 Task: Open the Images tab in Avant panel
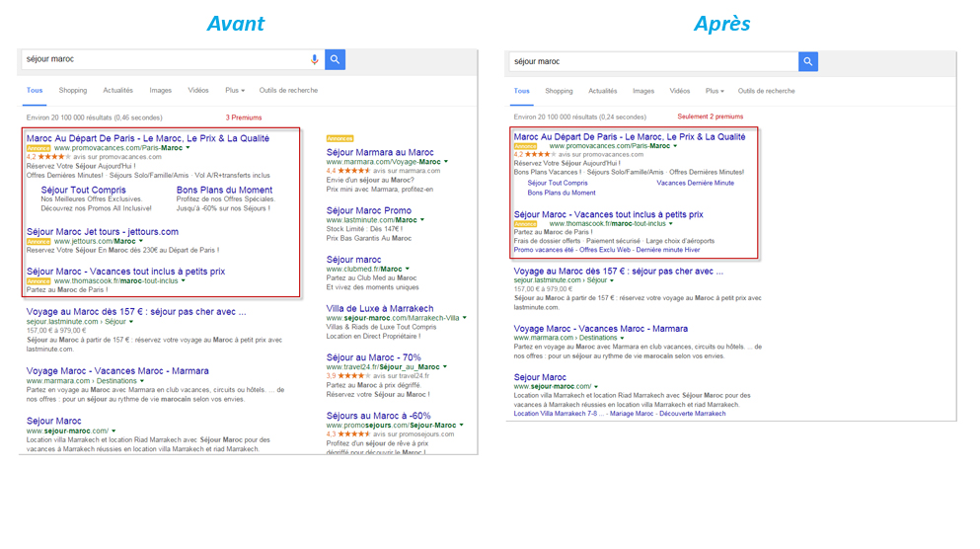(161, 90)
